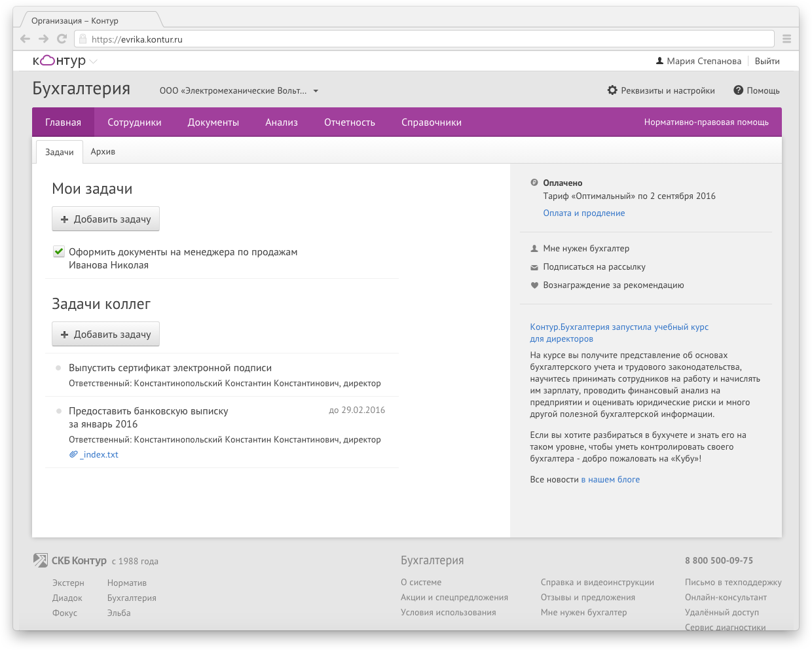Open Норматив in the footer
812x650 pixels.
point(127,583)
